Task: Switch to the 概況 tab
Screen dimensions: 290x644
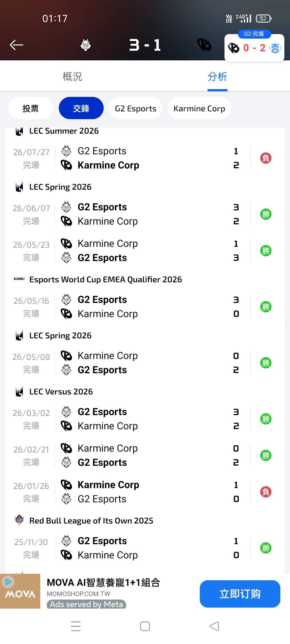Action: [x=72, y=76]
